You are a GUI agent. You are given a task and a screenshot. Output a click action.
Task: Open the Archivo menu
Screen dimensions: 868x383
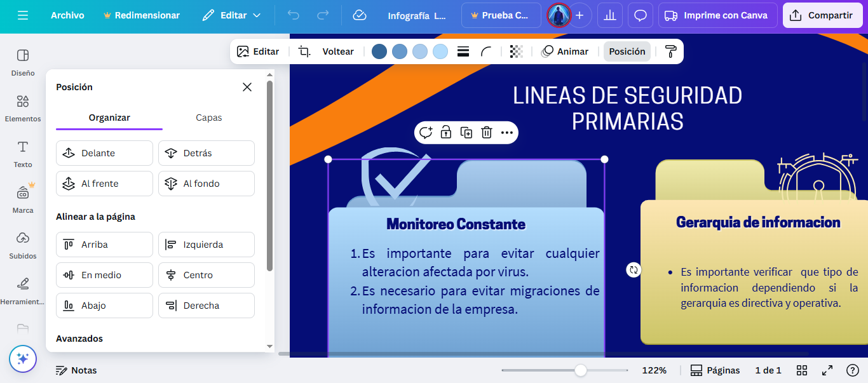click(x=67, y=15)
